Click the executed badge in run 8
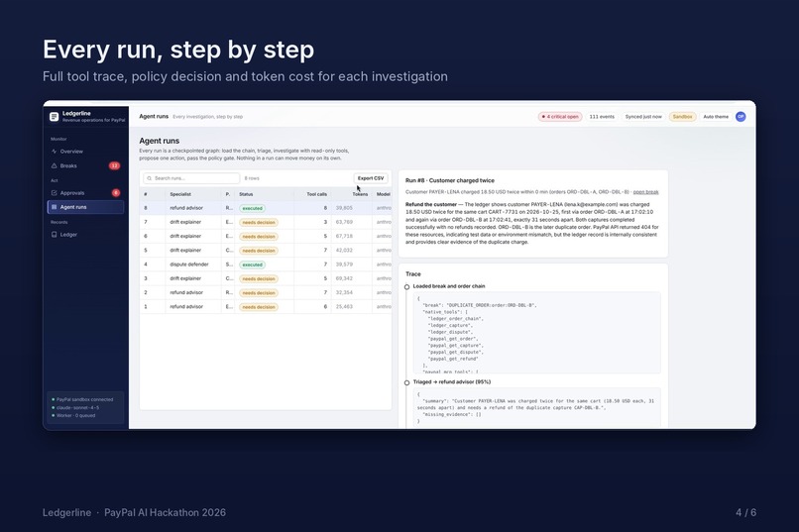 coord(252,208)
